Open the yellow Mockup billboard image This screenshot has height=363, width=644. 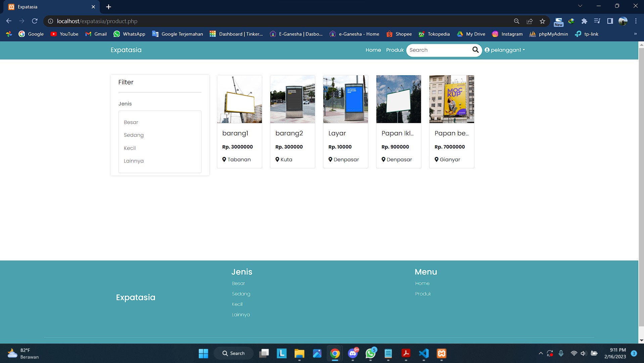(452, 99)
